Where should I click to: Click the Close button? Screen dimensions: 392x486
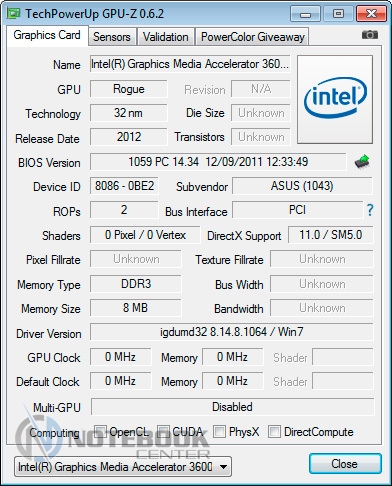[345, 464]
